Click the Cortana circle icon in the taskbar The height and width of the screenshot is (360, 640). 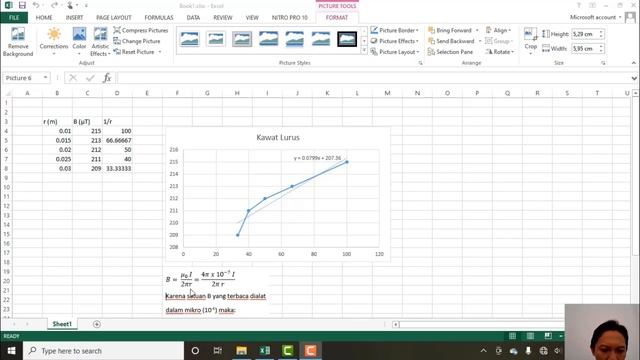pos(195,351)
